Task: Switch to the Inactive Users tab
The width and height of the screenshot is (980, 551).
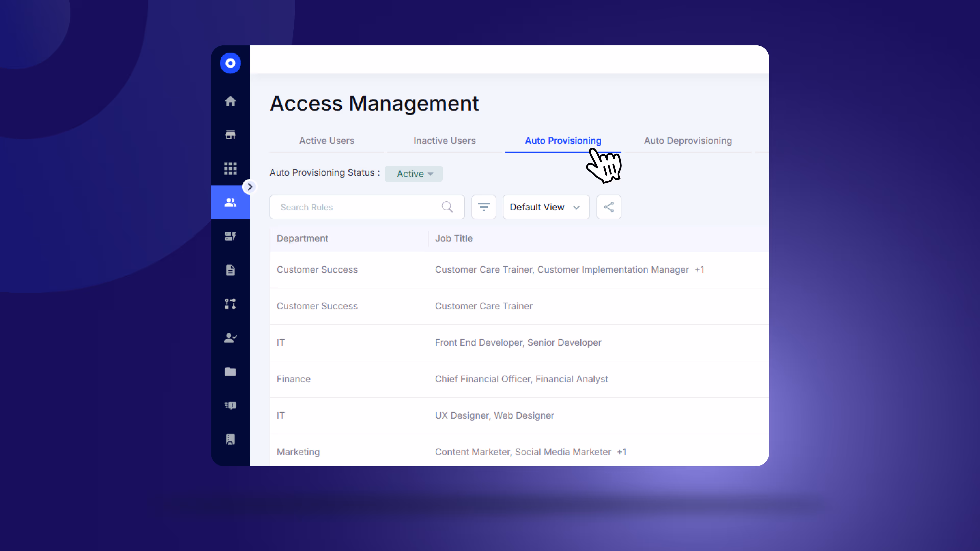Action: click(444, 141)
